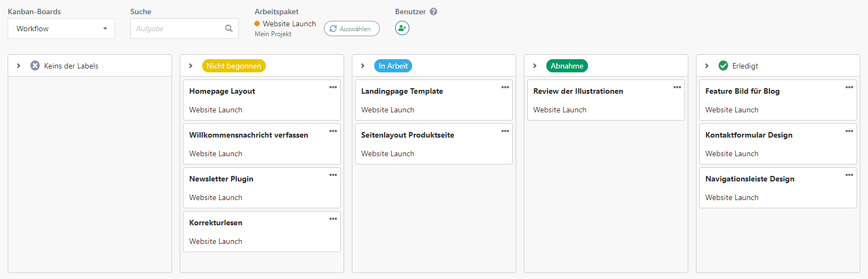Image resolution: width=868 pixels, height=279 pixels.
Task: Click the help question mark next to Benutzer
Action: tap(433, 12)
